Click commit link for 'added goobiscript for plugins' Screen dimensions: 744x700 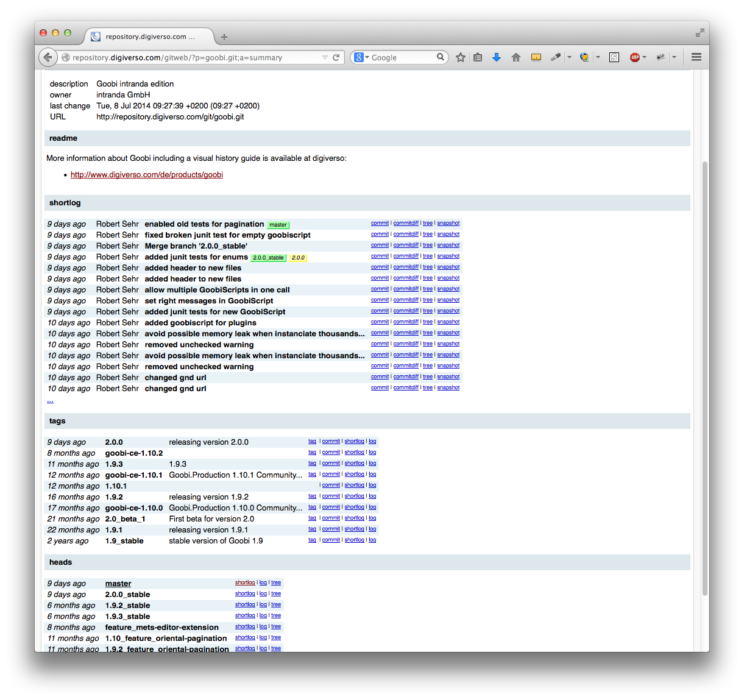click(x=380, y=322)
